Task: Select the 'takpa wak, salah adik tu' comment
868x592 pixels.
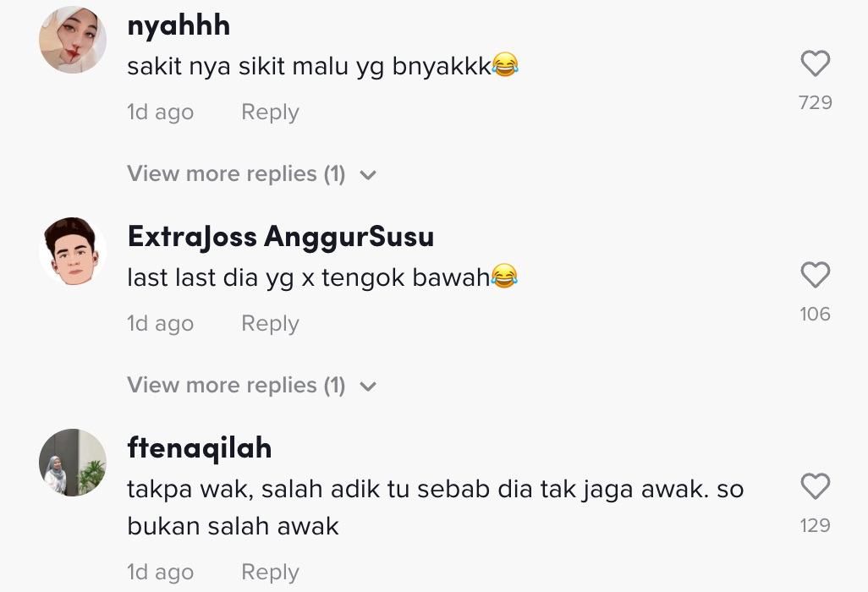Action: click(435, 507)
